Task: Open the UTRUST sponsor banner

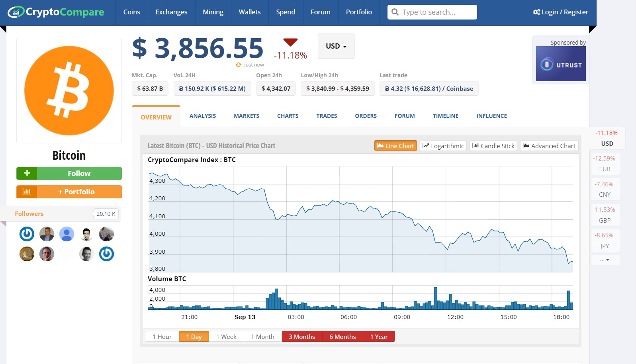Action: click(561, 64)
